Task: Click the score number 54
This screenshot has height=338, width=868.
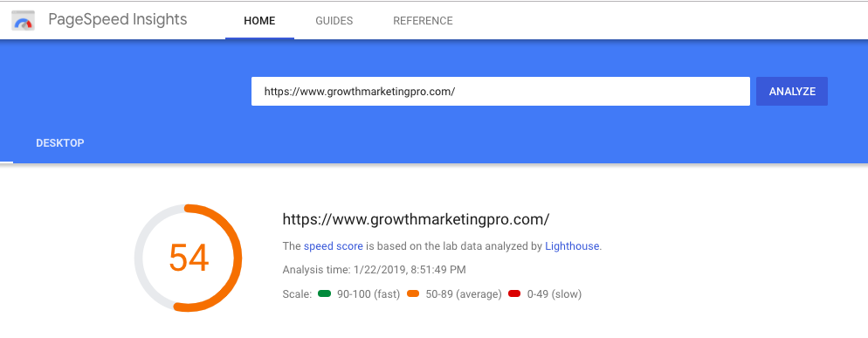Action: point(189,259)
